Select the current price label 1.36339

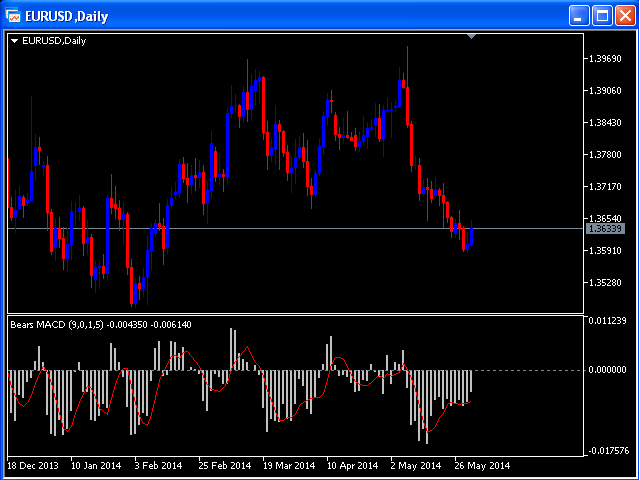pos(605,229)
